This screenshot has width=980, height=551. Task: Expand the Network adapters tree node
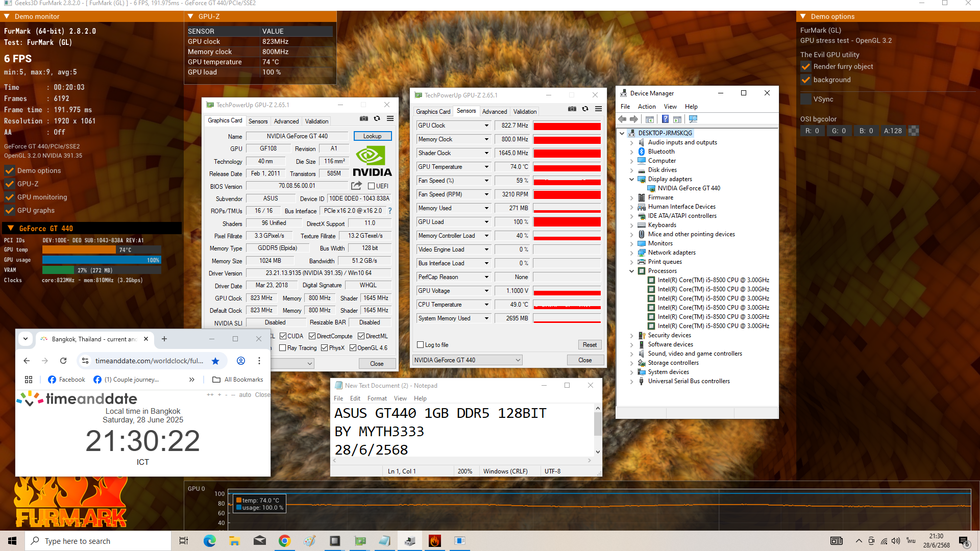(x=631, y=253)
